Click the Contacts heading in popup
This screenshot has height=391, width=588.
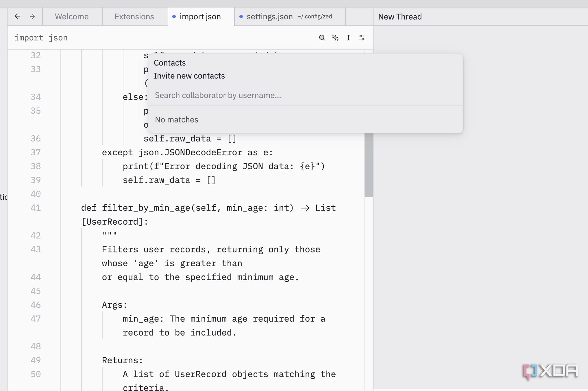pos(170,63)
